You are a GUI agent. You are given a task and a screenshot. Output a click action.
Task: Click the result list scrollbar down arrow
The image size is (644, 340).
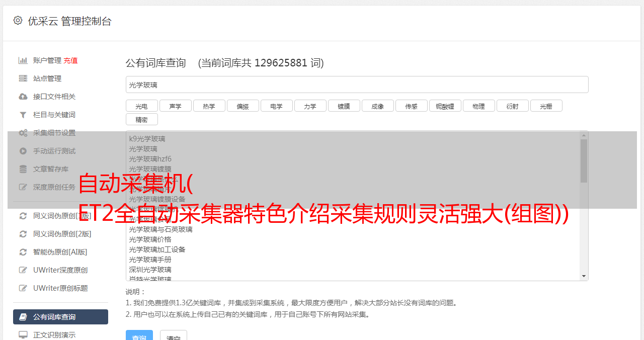tap(584, 276)
